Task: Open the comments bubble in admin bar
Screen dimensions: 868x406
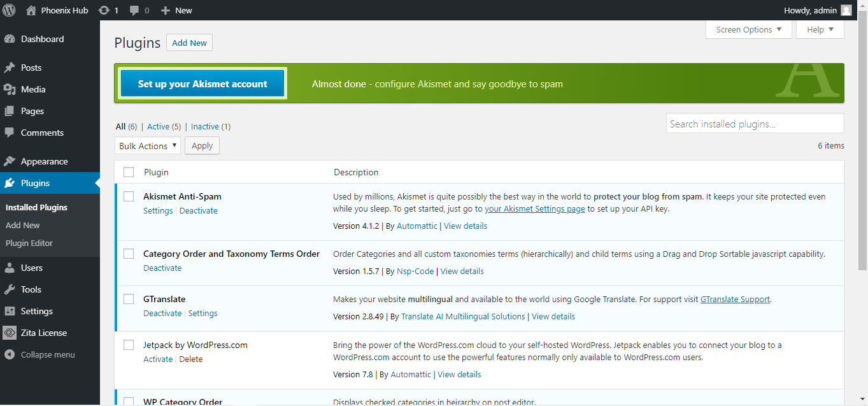Action: point(134,10)
